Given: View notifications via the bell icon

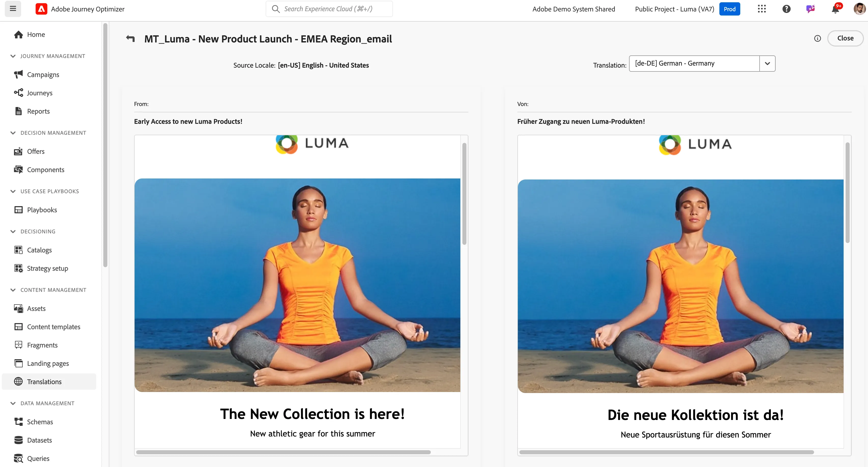Looking at the screenshot, I should tap(835, 9).
